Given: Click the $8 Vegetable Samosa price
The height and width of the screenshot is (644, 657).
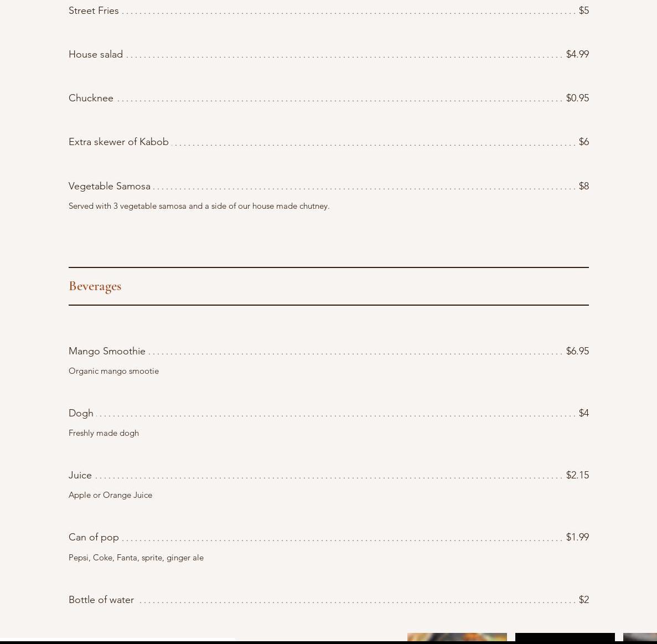Looking at the screenshot, I should (584, 186).
